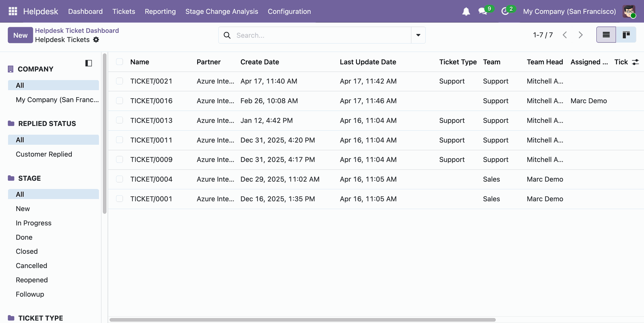This screenshot has height=323, width=644.
Task: Collapse the filter side panel icon
Action: click(x=89, y=63)
